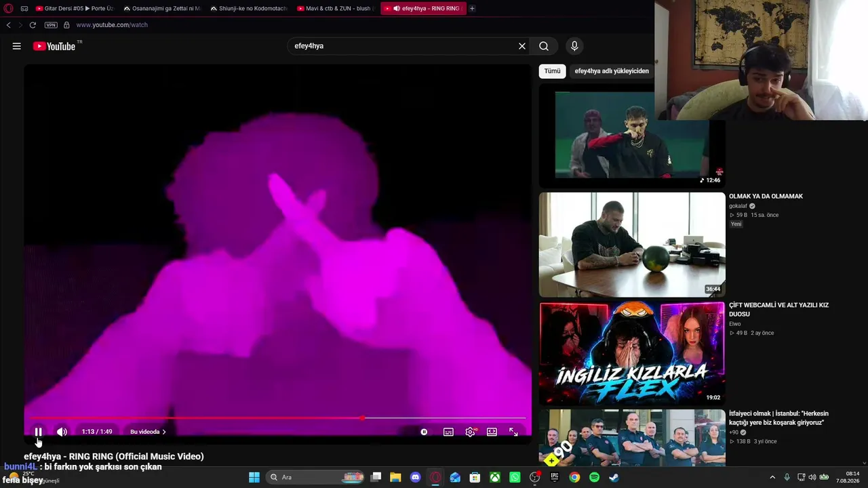Show site security lock info
The image size is (868, 488).
66,25
